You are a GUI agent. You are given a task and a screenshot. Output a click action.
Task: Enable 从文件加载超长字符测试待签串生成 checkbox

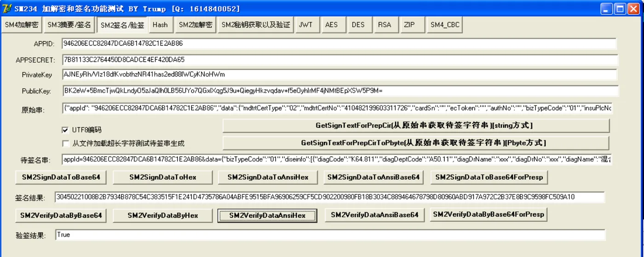(x=65, y=143)
